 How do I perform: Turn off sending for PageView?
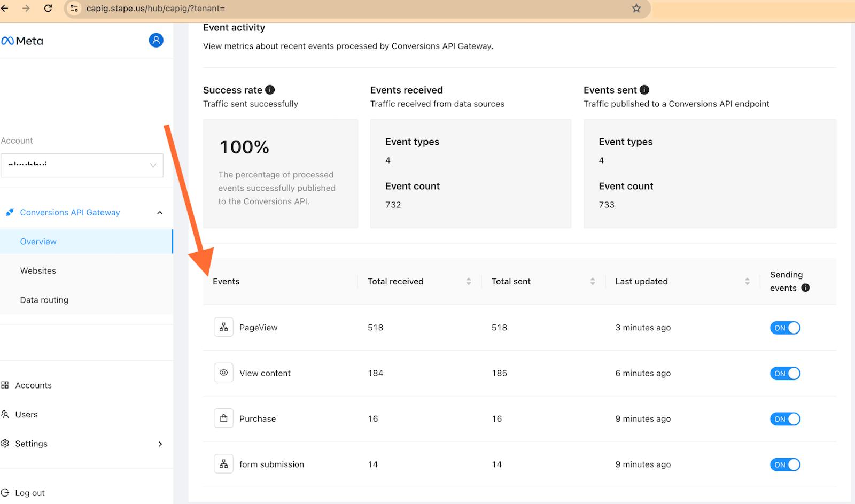(x=785, y=328)
